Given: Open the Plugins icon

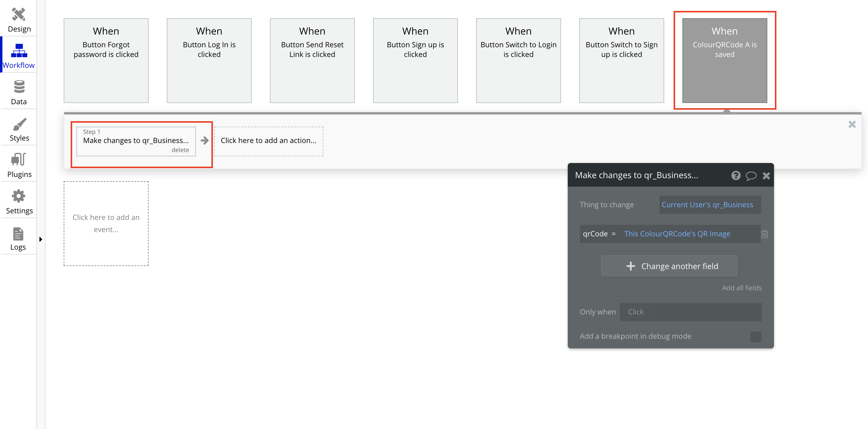Looking at the screenshot, I should coord(19,160).
